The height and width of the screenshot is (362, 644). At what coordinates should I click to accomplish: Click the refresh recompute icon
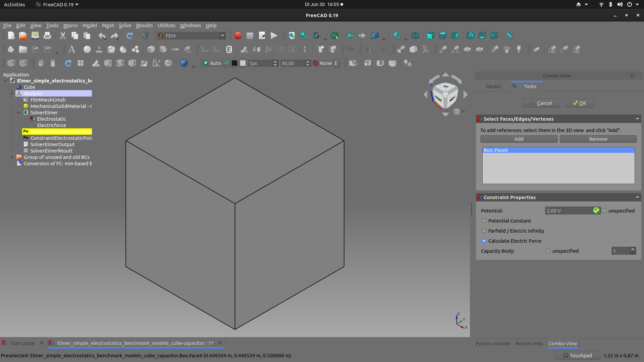pos(129,36)
